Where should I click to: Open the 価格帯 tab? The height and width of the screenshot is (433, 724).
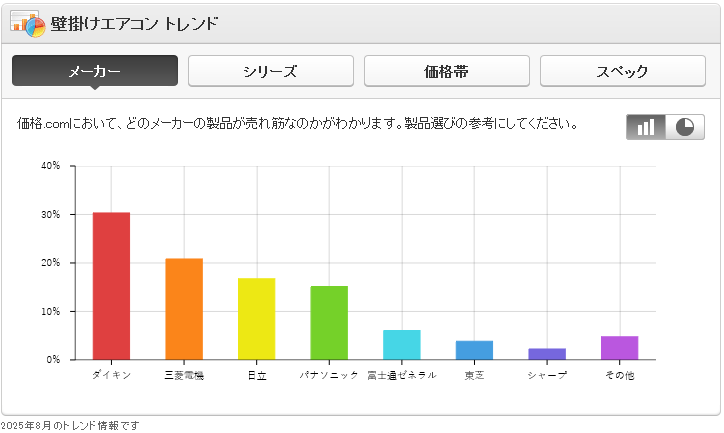[446, 71]
